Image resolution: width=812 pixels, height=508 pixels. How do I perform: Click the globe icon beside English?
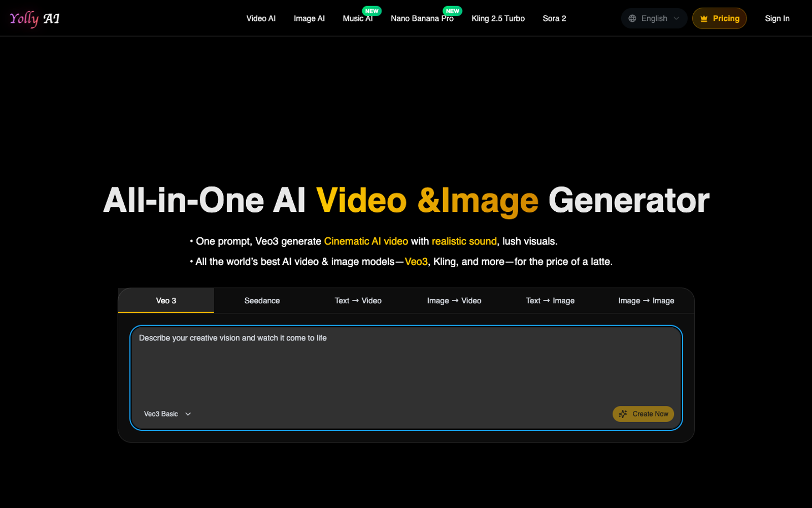632,18
